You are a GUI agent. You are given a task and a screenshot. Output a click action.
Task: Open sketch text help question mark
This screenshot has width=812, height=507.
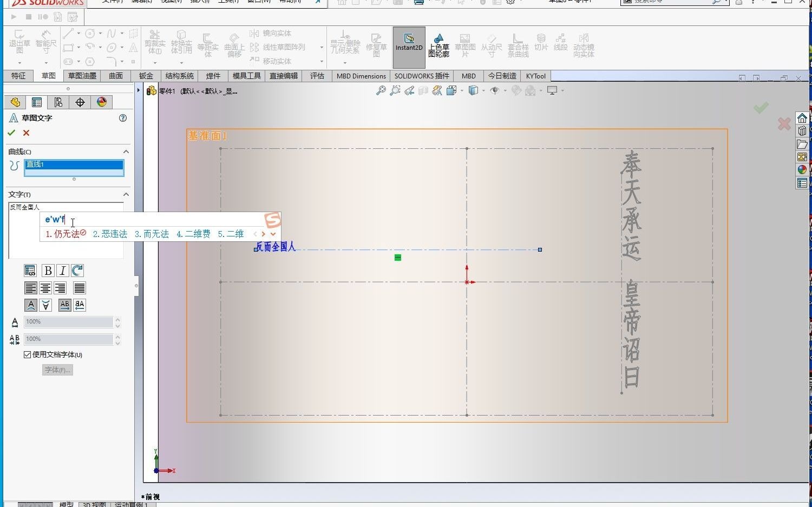[123, 118]
